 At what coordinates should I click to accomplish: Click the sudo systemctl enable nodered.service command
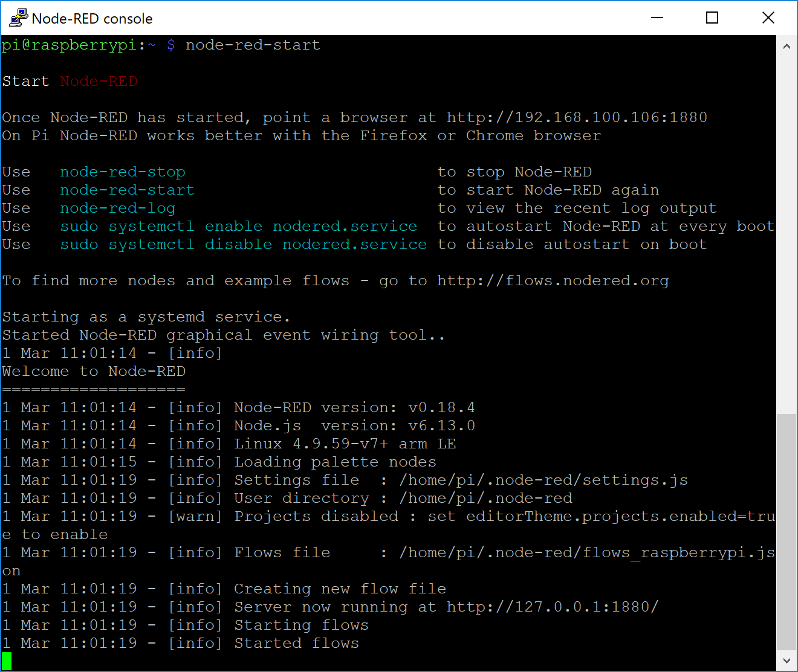point(238,226)
